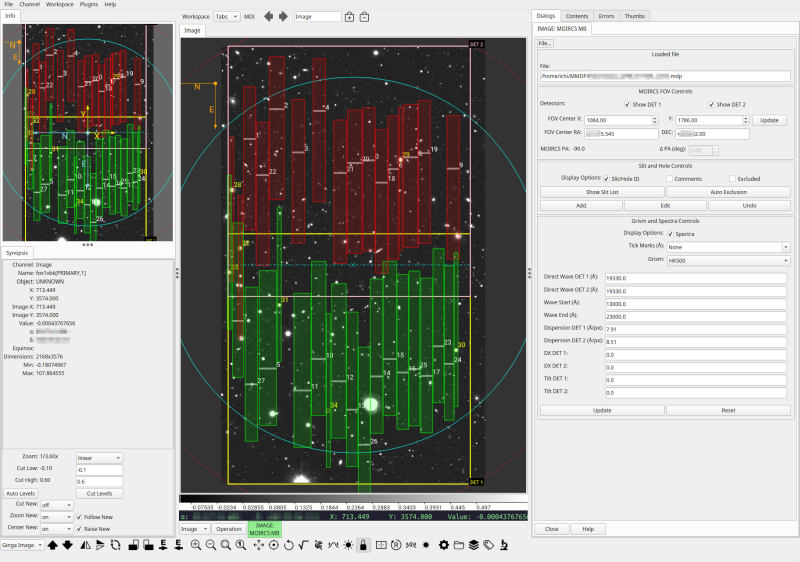Viewport: 800px width, 562px height.
Task: Go to next workspace with right arrow
Action: pyautogui.click(x=283, y=17)
